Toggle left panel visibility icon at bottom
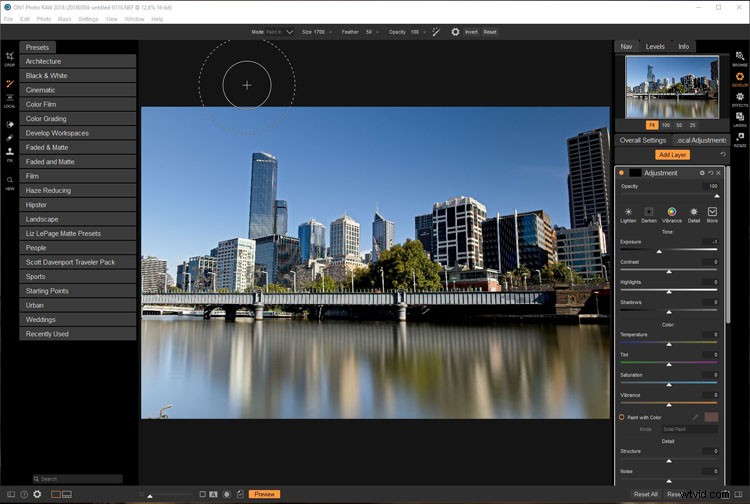Image resolution: width=750 pixels, height=504 pixels. pyautogui.click(x=11, y=494)
